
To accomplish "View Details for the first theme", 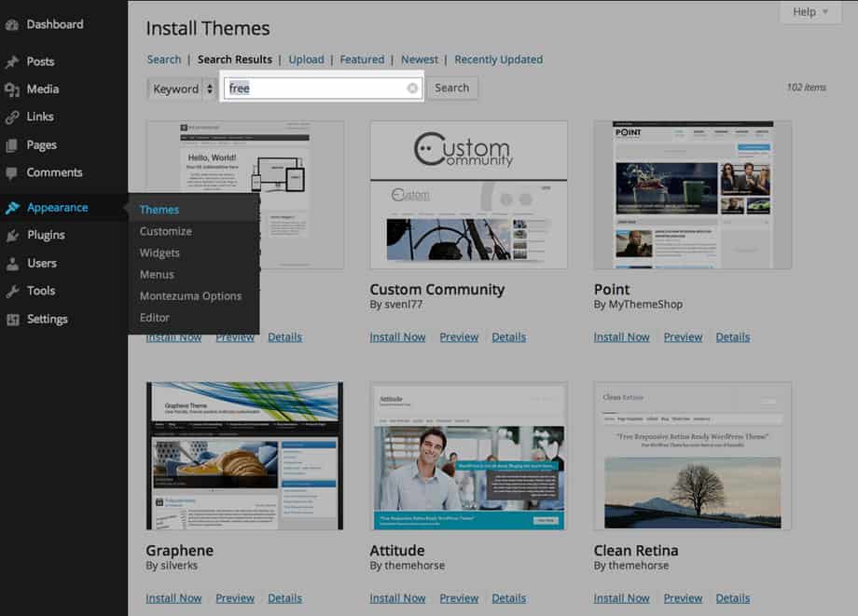I will coord(285,337).
